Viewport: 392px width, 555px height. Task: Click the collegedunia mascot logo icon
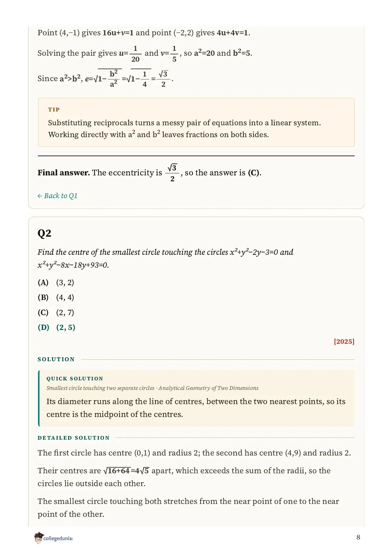(38, 538)
